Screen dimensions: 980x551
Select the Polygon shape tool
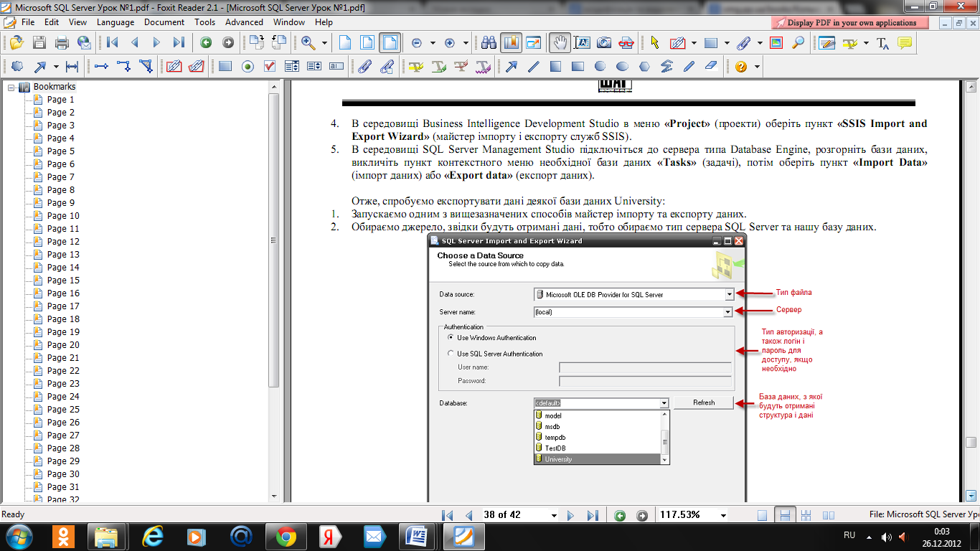(x=644, y=67)
